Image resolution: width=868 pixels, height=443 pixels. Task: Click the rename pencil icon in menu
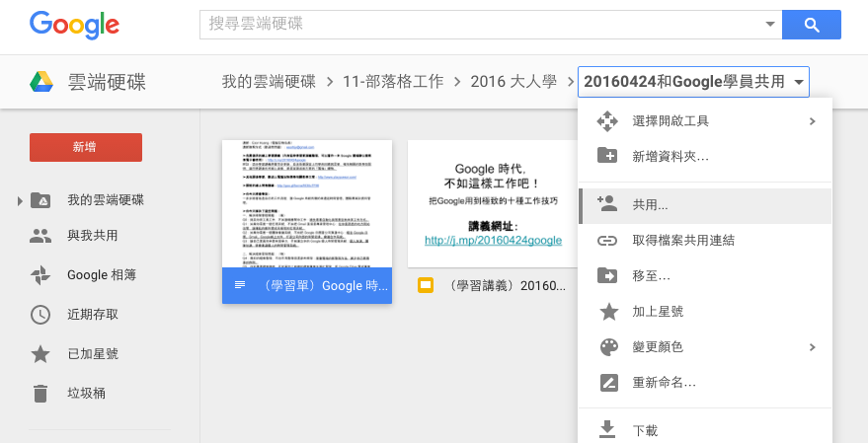pyautogui.click(x=609, y=383)
